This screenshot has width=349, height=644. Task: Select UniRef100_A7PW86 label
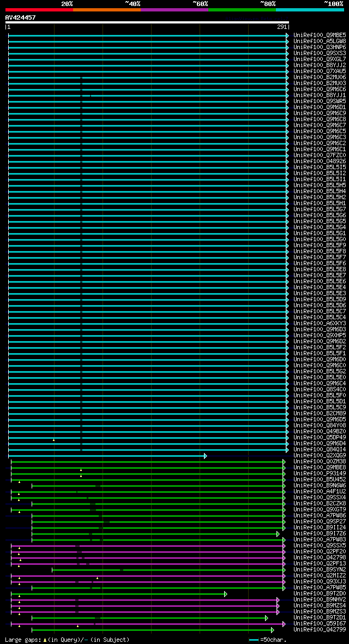tap(320, 515)
